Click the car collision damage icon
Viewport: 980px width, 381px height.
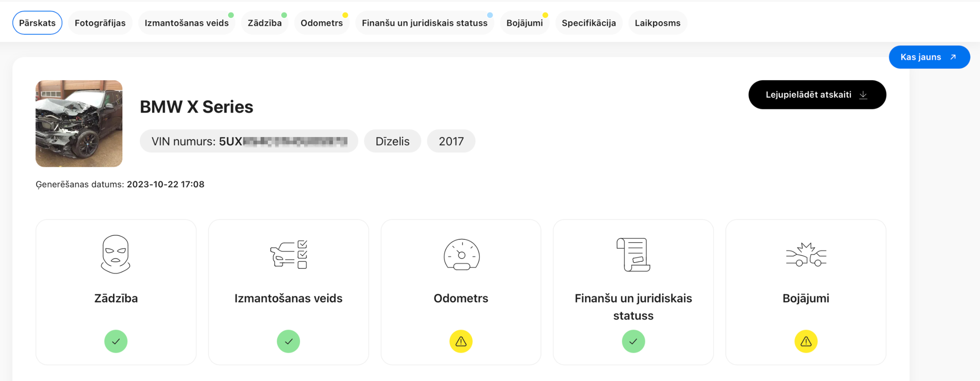806,254
